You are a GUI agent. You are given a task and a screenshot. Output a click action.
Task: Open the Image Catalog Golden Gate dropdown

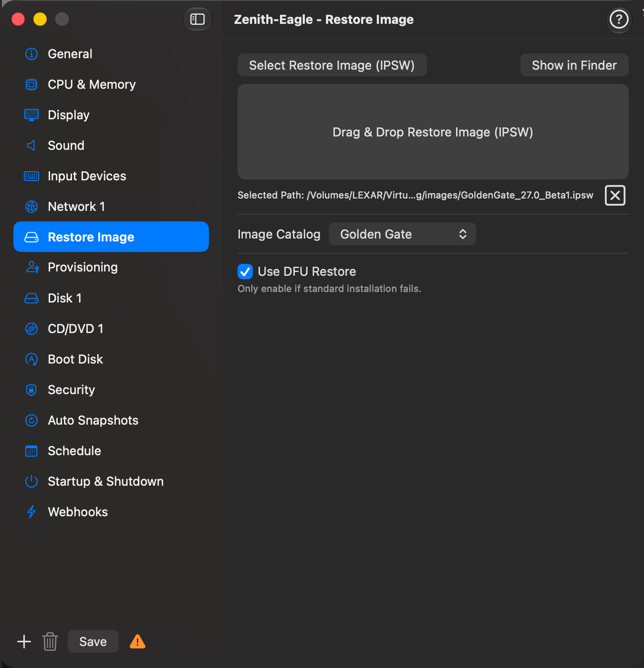(x=402, y=234)
